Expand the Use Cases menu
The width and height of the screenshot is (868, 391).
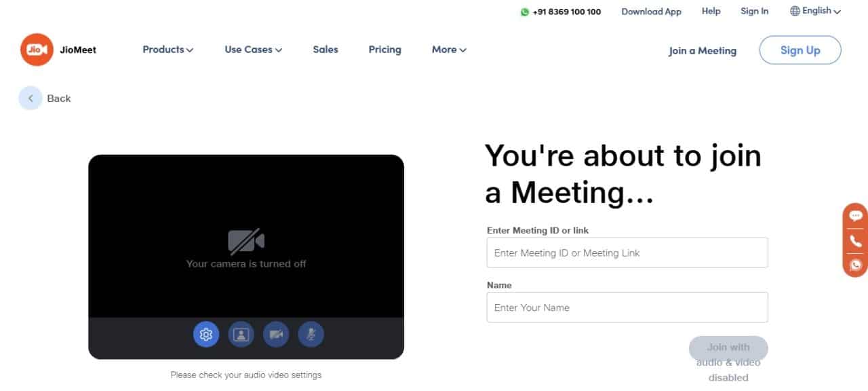[253, 50]
